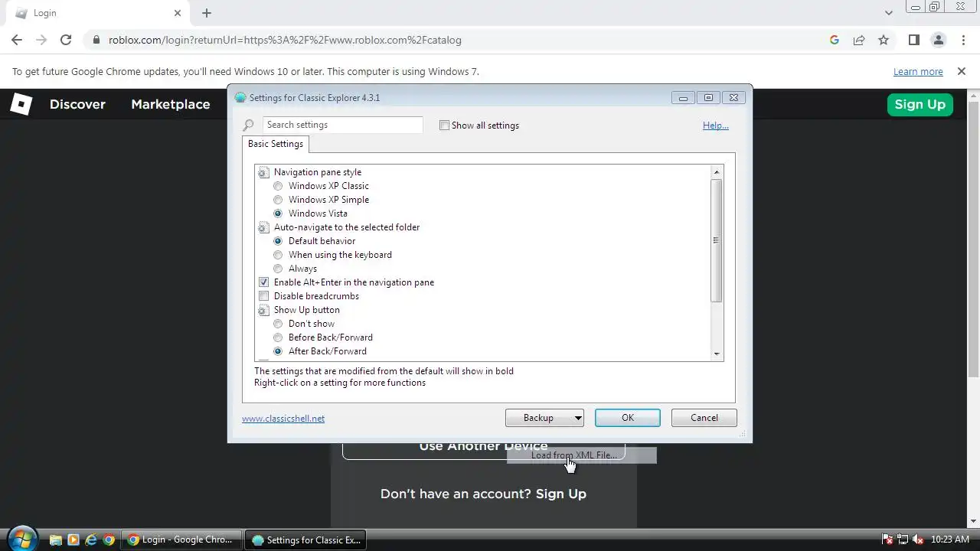Viewport: 980px width, 551px height.
Task: Choose Load from XML File menu entry
Action: [582, 455]
